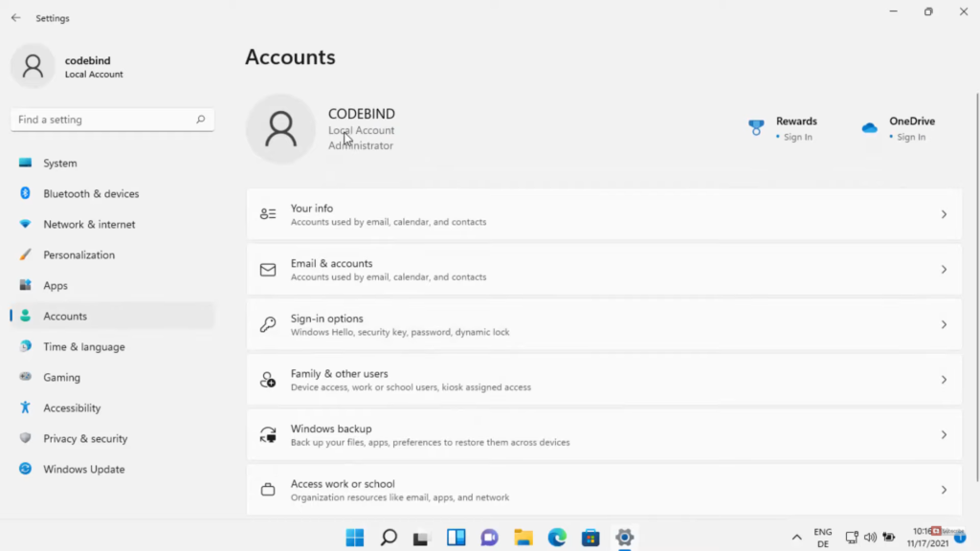Click the large CODEBIND account picture
This screenshot has height=551, width=980.
click(280, 129)
